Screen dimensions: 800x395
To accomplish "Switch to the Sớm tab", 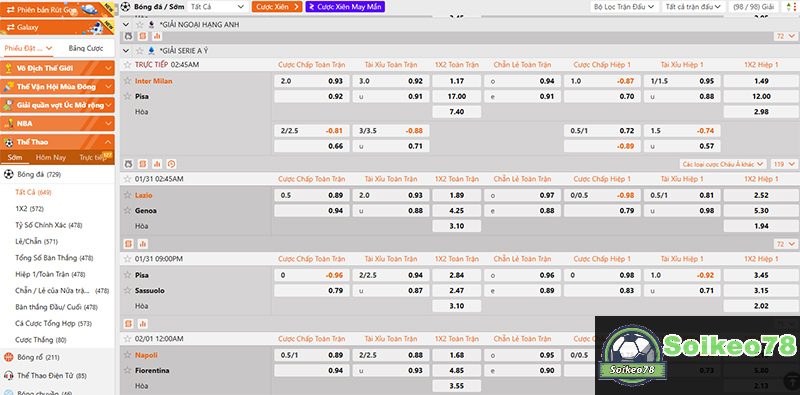I will point(15,158).
